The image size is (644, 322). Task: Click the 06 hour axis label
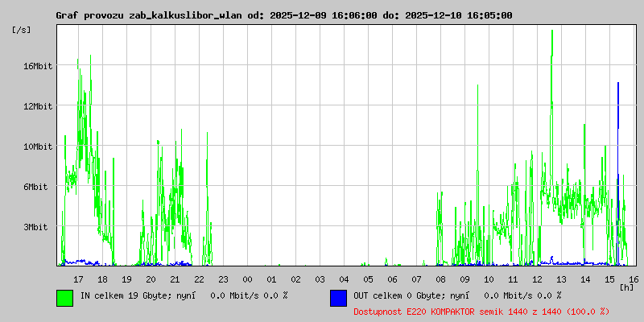point(392,279)
